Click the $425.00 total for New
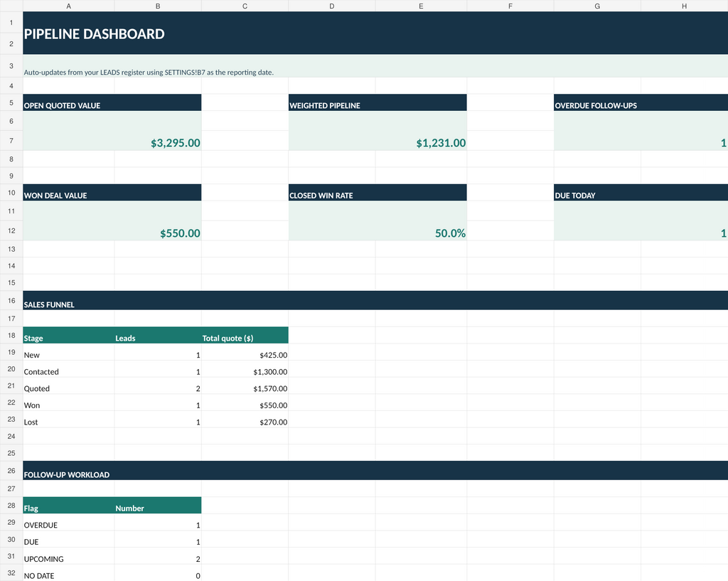The image size is (728, 581). pyautogui.click(x=245, y=352)
